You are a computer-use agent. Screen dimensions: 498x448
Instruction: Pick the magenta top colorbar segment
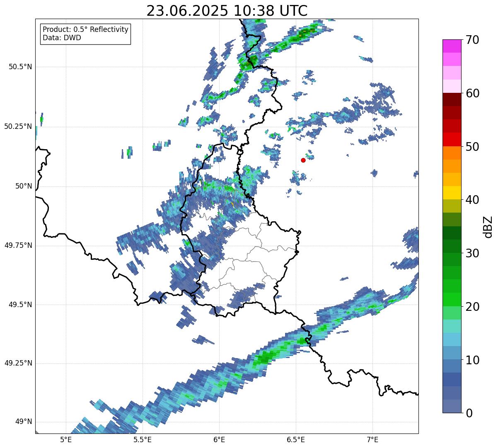[x=452, y=46]
